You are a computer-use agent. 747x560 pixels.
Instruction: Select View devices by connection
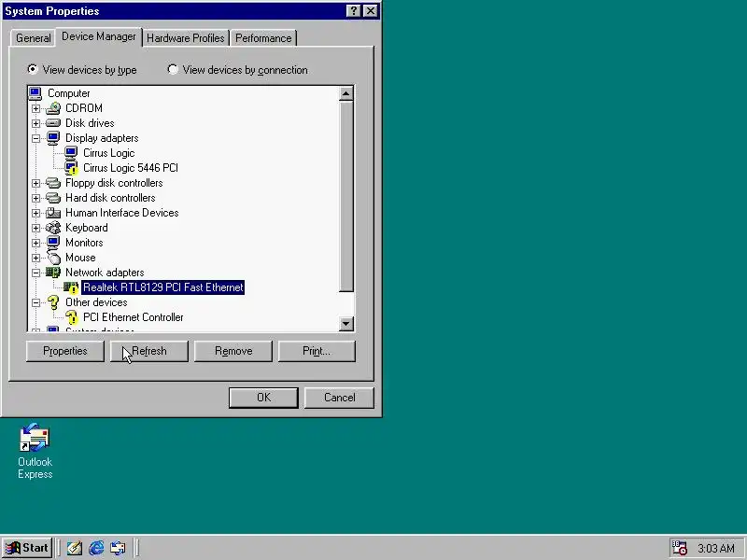pyautogui.click(x=238, y=70)
